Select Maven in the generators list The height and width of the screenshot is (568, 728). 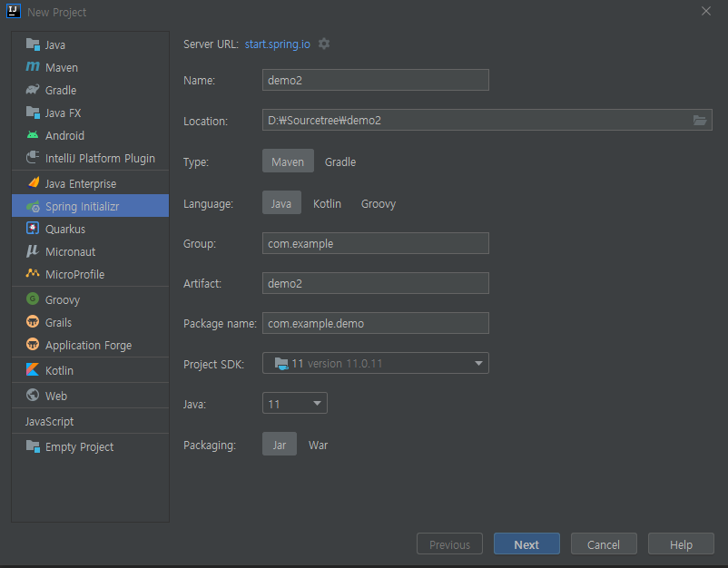(x=62, y=68)
